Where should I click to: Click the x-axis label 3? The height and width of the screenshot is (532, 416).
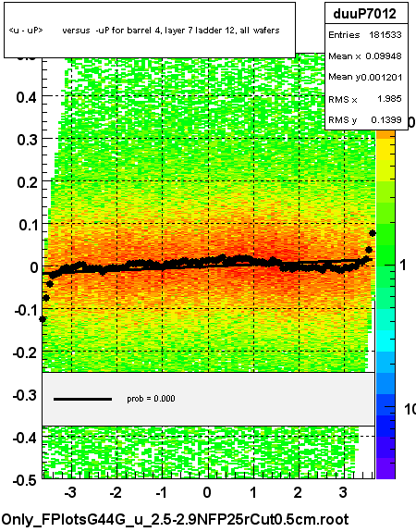pos(344,492)
